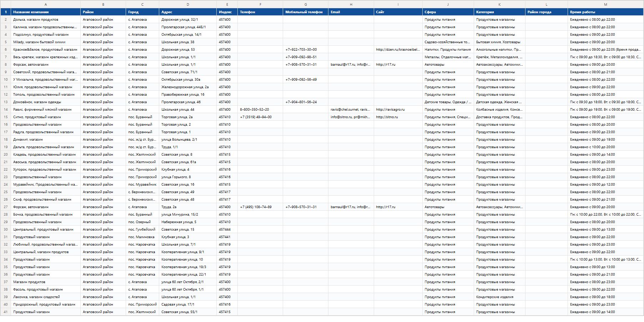The width and height of the screenshot is (644, 322).
Task: Select cell 'Динамит, магазин'
Action: coord(46,140)
